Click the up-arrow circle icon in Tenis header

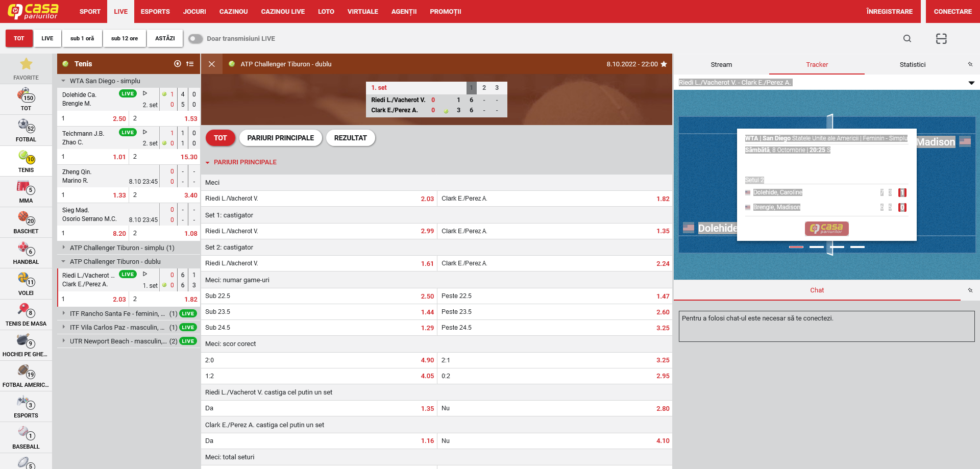[178, 64]
